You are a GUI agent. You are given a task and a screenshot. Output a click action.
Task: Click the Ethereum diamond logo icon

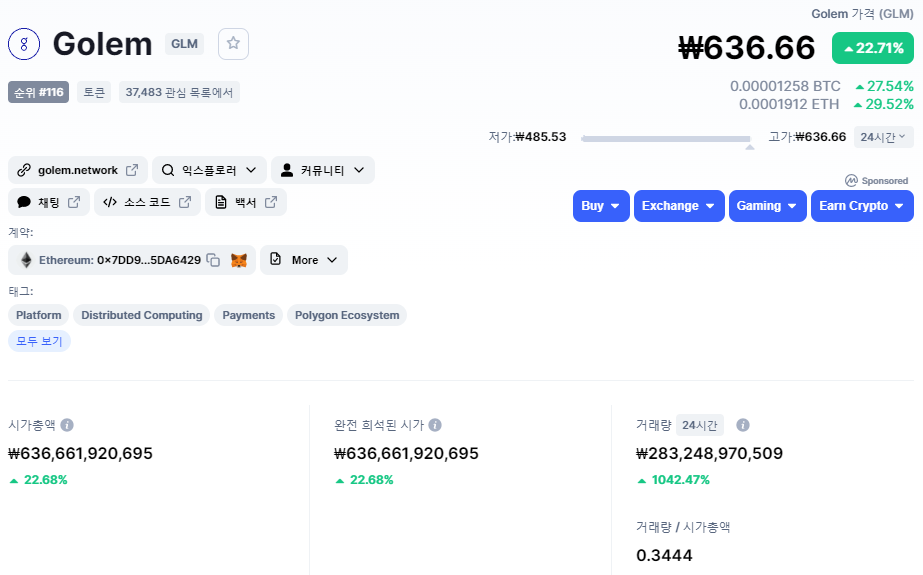pos(26,260)
